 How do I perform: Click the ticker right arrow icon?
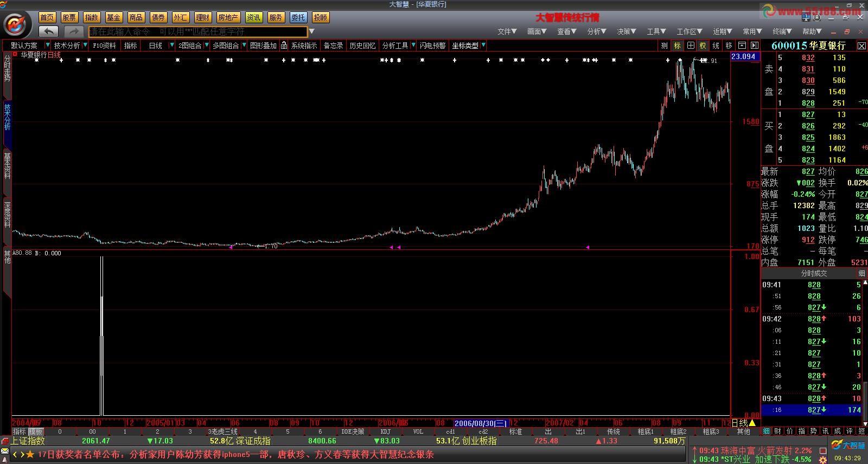[x=22, y=454]
